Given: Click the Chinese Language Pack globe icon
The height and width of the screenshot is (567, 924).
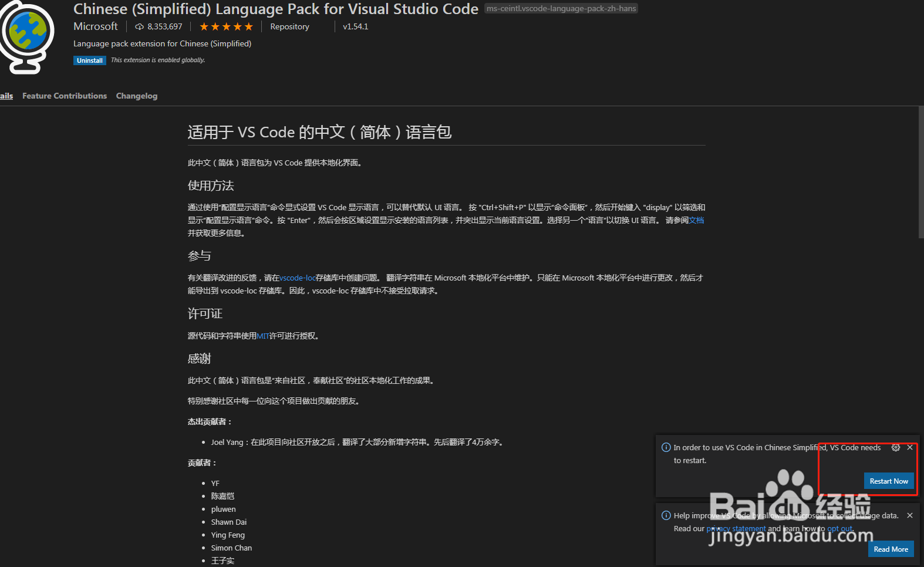Looking at the screenshot, I should pos(27,37).
